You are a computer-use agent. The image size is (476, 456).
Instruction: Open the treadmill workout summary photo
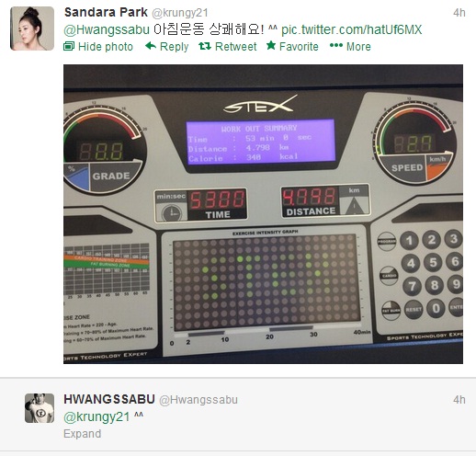pyautogui.click(x=263, y=214)
